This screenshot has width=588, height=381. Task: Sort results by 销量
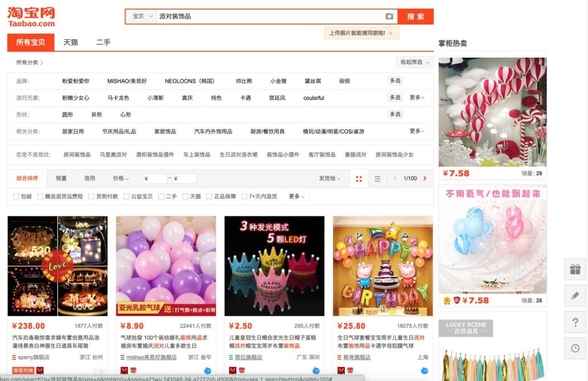tap(61, 178)
